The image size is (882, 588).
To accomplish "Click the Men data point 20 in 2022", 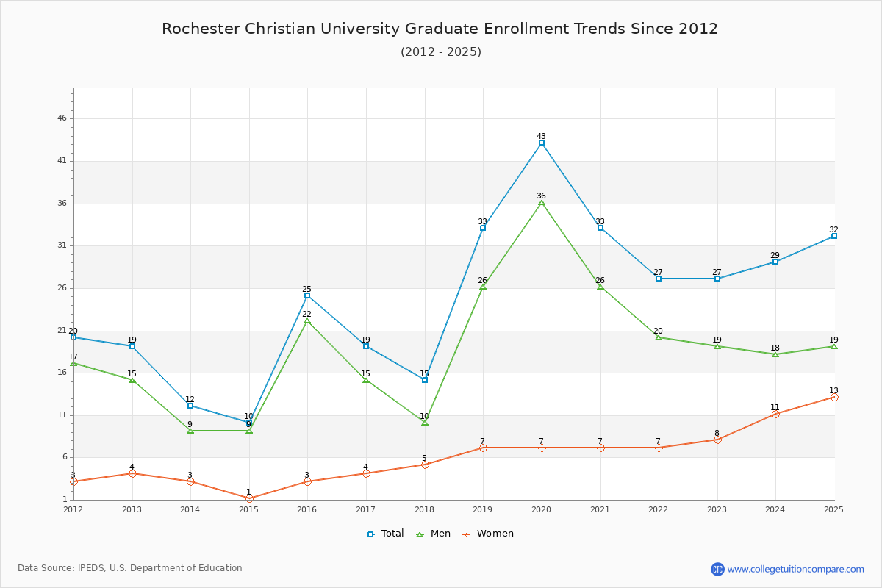I will 659,337.
